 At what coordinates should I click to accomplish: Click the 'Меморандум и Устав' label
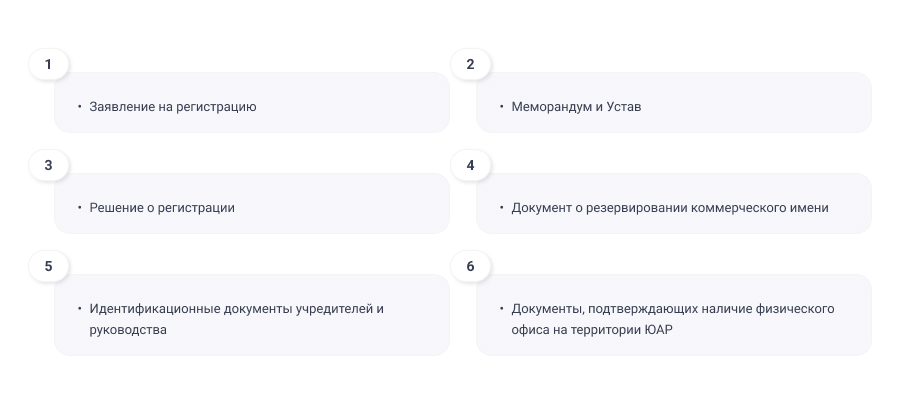[x=575, y=106]
